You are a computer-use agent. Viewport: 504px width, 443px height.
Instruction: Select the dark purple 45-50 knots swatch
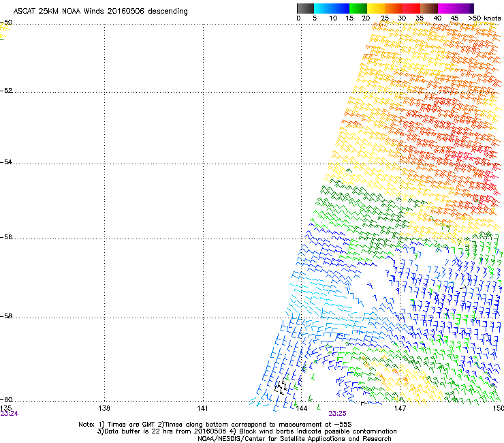coord(464,8)
